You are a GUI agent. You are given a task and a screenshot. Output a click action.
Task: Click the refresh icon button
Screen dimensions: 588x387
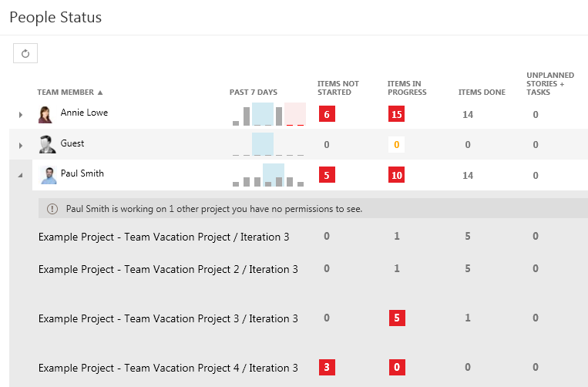pyautogui.click(x=25, y=53)
